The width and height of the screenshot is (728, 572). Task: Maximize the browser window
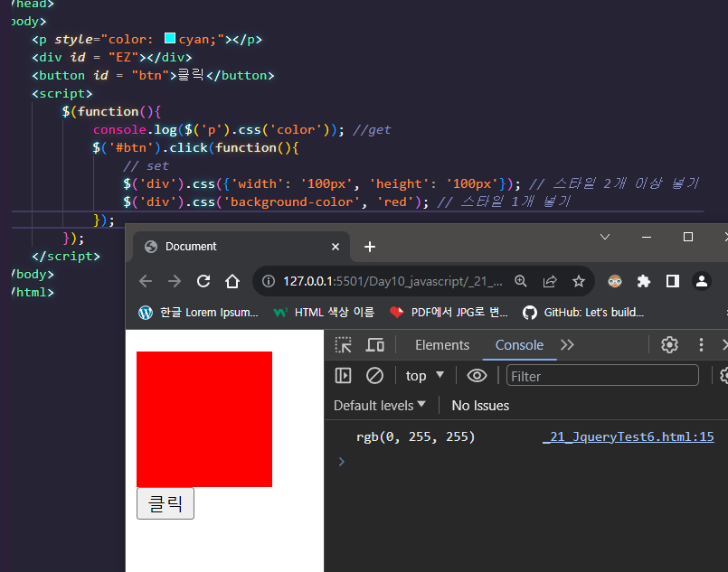(688, 237)
